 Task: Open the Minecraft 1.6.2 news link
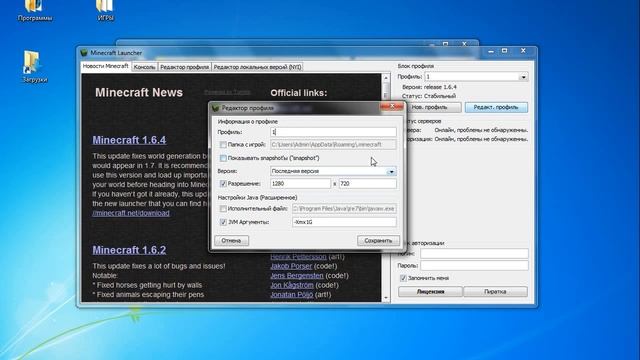click(x=129, y=250)
